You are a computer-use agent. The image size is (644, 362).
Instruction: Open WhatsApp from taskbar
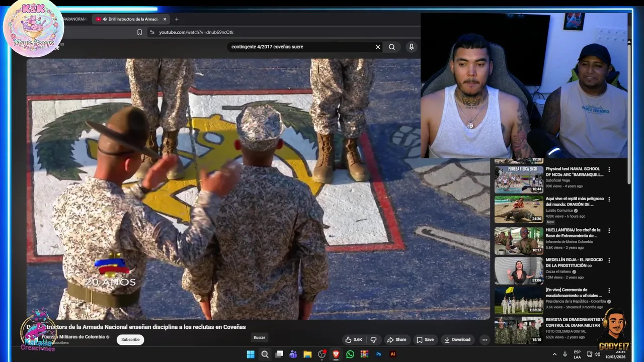tap(350, 354)
